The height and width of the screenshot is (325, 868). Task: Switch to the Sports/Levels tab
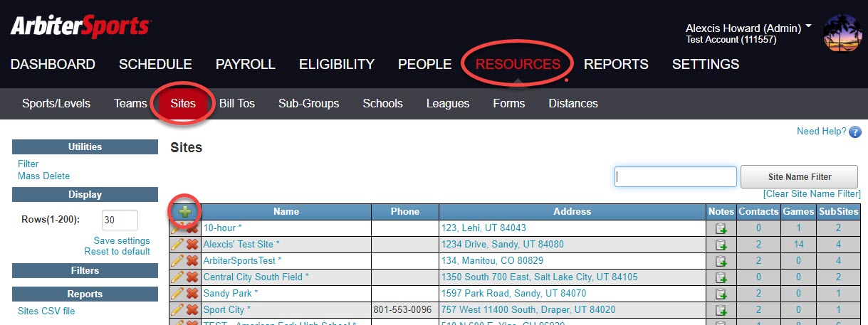point(56,103)
